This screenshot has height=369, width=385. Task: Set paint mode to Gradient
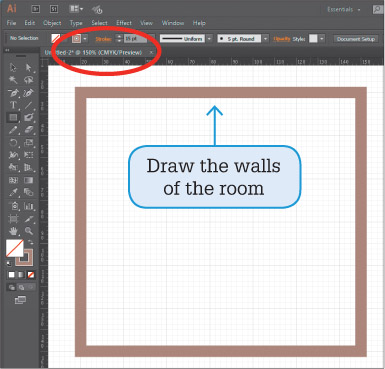[21, 275]
